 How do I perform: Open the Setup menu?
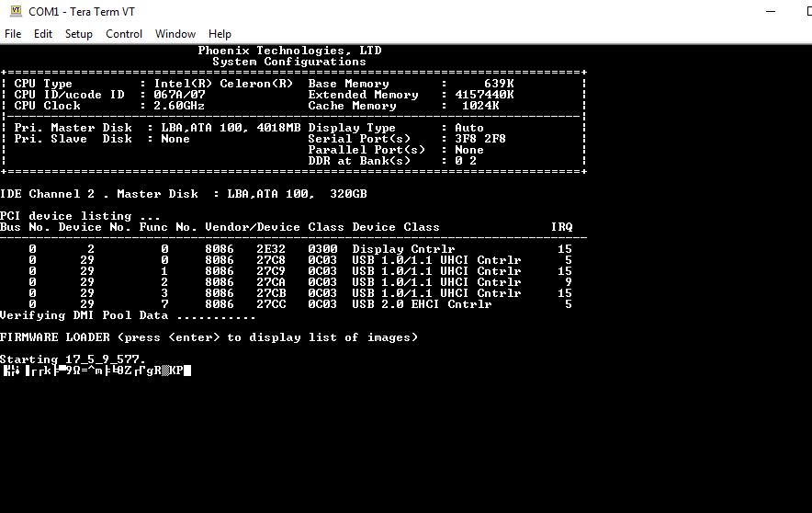click(79, 34)
